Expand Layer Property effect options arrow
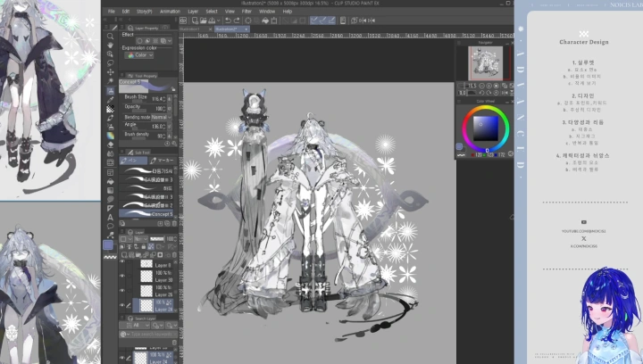 pos(170,41)
